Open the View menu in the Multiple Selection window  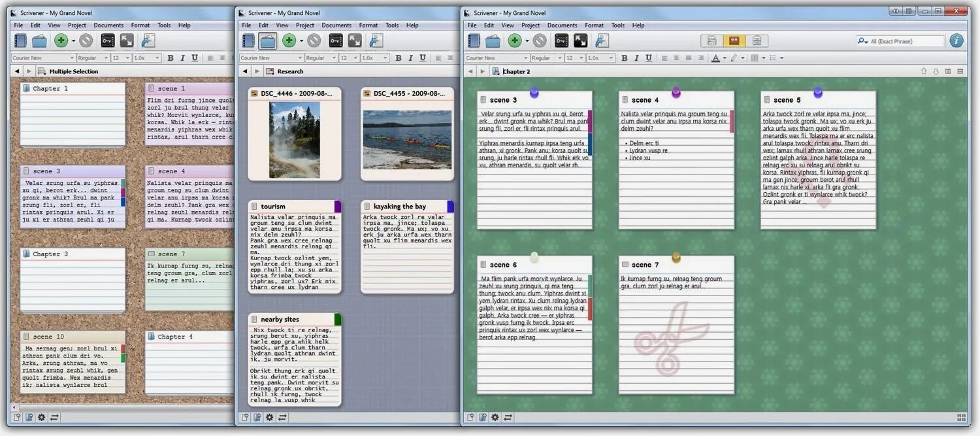tap(54, 25)
